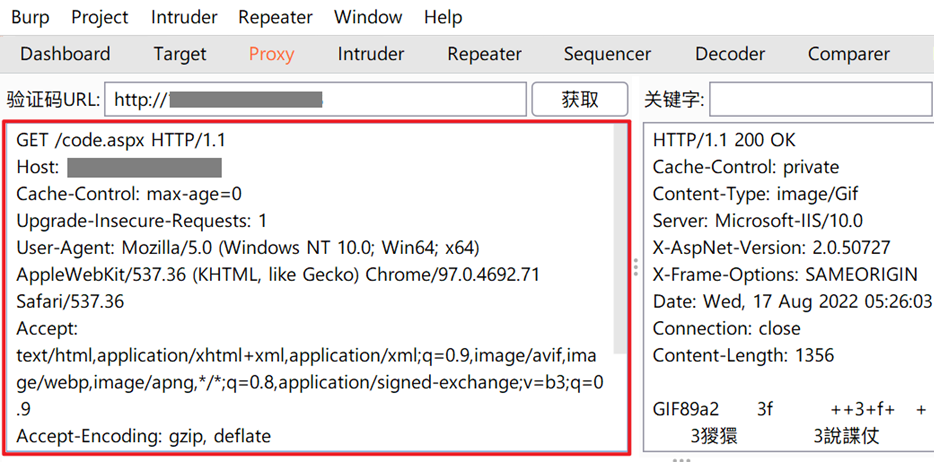Open the Help menu
The width and height of the screenshot is (934, 462).
(443, 17)
